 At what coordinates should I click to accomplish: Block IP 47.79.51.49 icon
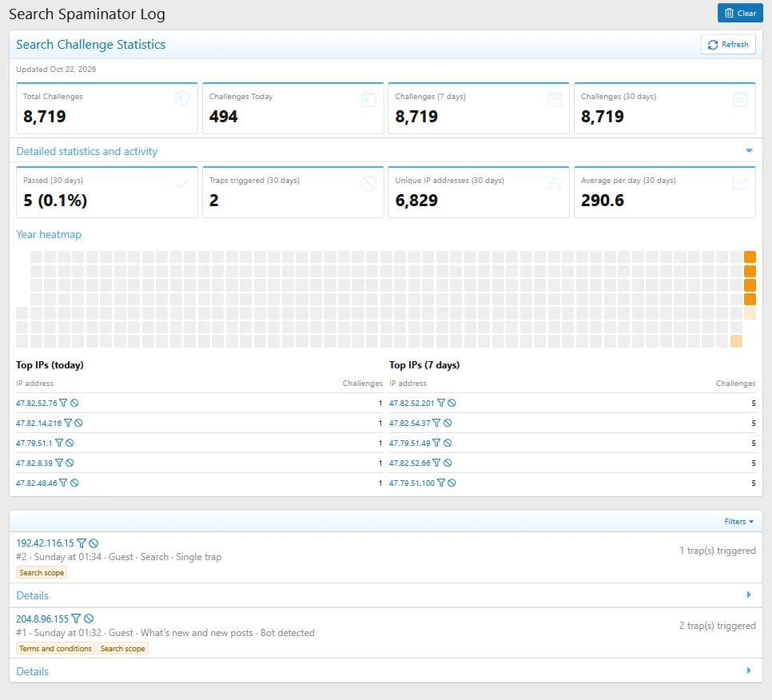pos(448,443)
